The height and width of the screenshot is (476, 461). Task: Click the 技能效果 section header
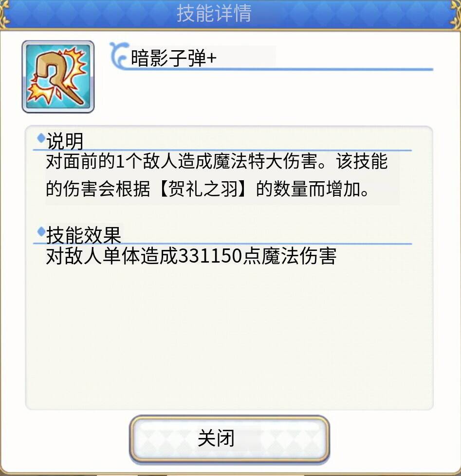coord(83,235)
